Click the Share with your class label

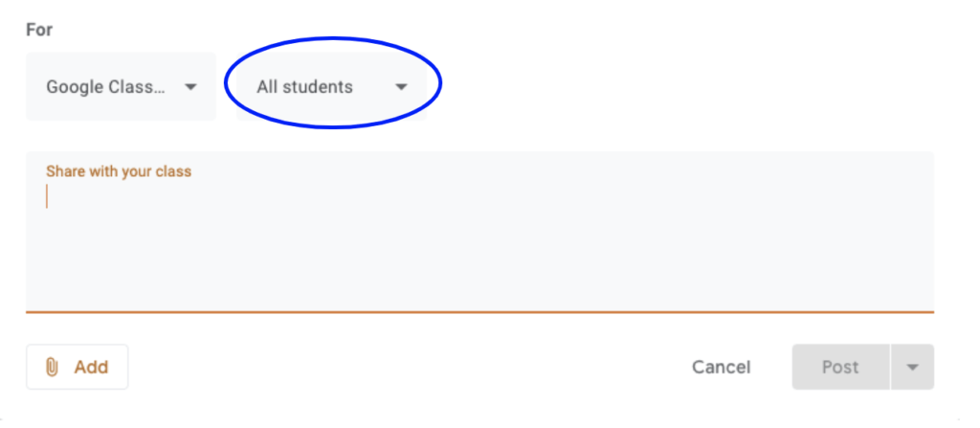click(119, 172)
